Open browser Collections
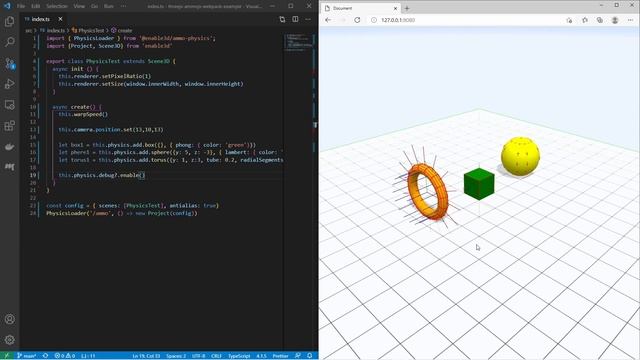The width and height of the screenshot is (640, 360). click(x=600, y=20)
